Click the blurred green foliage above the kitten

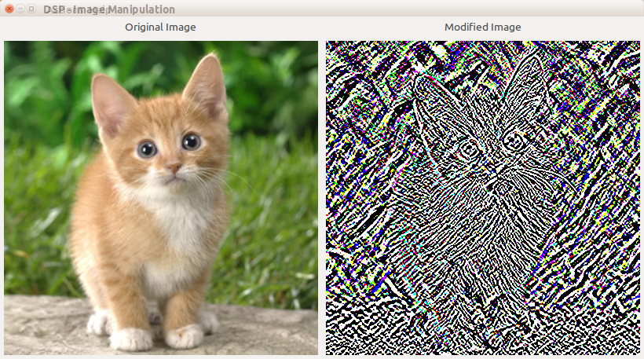(x=160, y=61)
